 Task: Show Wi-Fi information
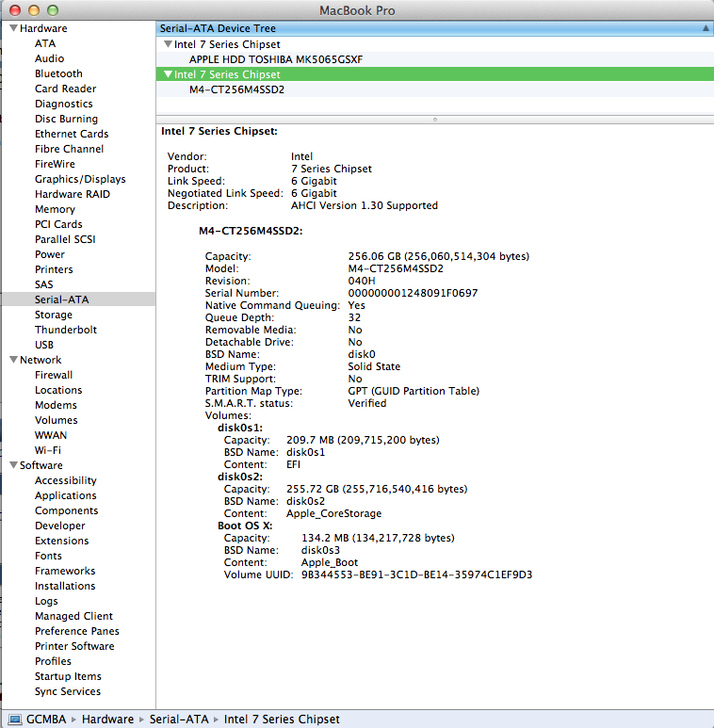[48, 450]
